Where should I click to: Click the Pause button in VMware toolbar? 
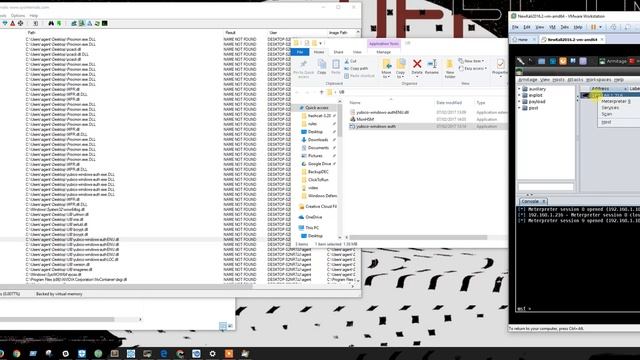(x=593, y=27)
